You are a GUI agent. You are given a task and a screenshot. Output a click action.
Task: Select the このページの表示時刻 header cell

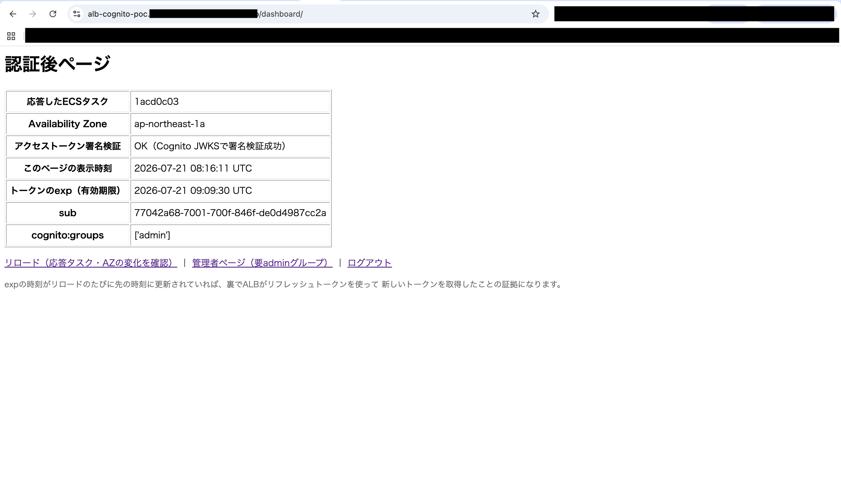[x=68, y=169]
